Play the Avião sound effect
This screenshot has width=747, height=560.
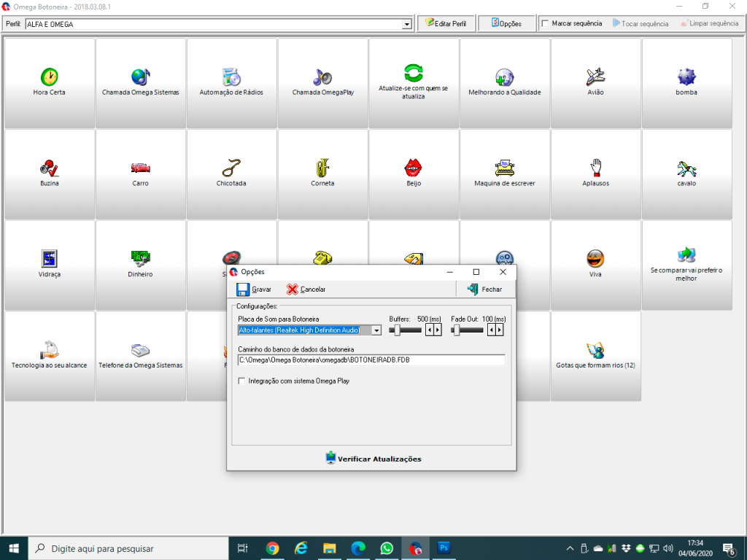coord(595,83)
